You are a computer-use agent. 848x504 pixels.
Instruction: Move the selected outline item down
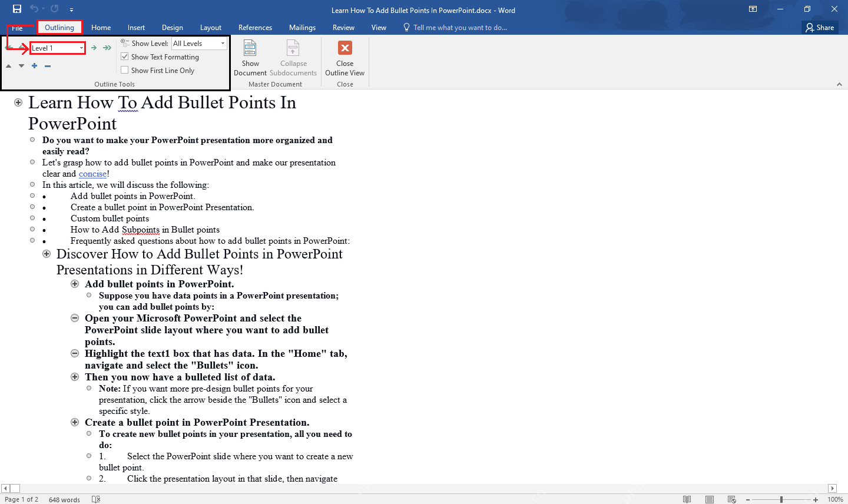21,66
